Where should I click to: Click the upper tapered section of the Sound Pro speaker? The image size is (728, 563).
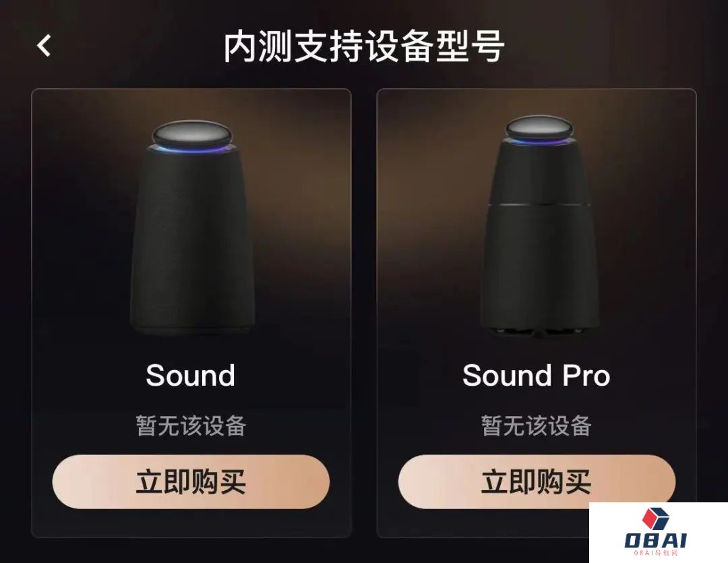pyautogui.click(x=539, y=173)
